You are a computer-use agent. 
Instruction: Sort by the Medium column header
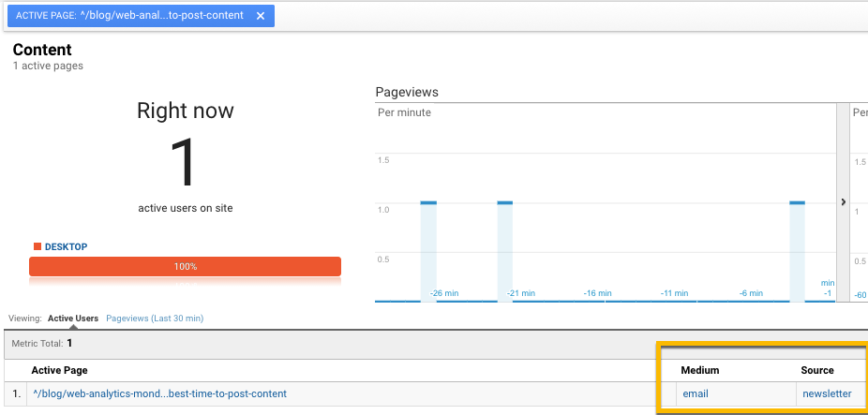pos(699,370)
